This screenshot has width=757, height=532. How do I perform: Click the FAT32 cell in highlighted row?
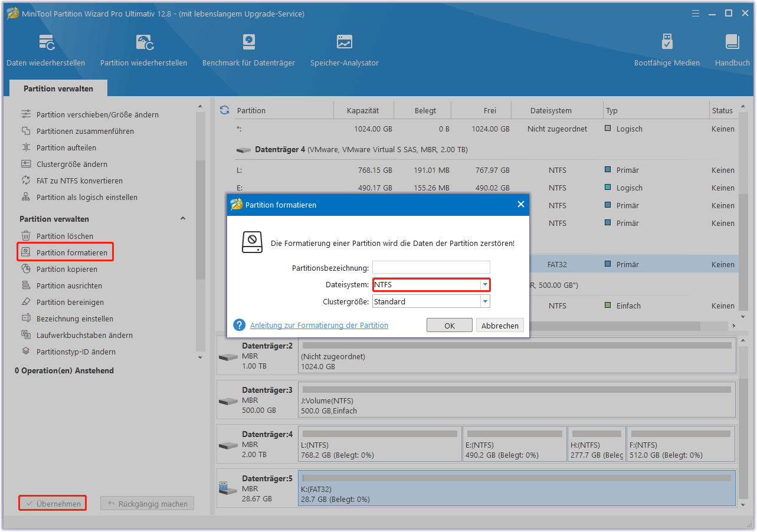557,264
